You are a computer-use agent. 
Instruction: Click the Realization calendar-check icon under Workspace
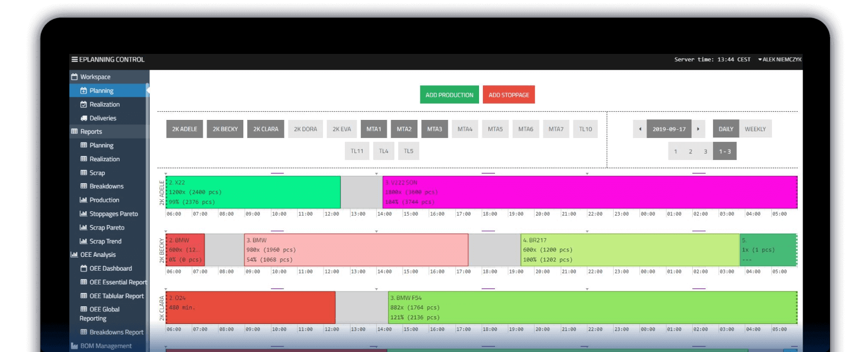[x=84, y=105]
